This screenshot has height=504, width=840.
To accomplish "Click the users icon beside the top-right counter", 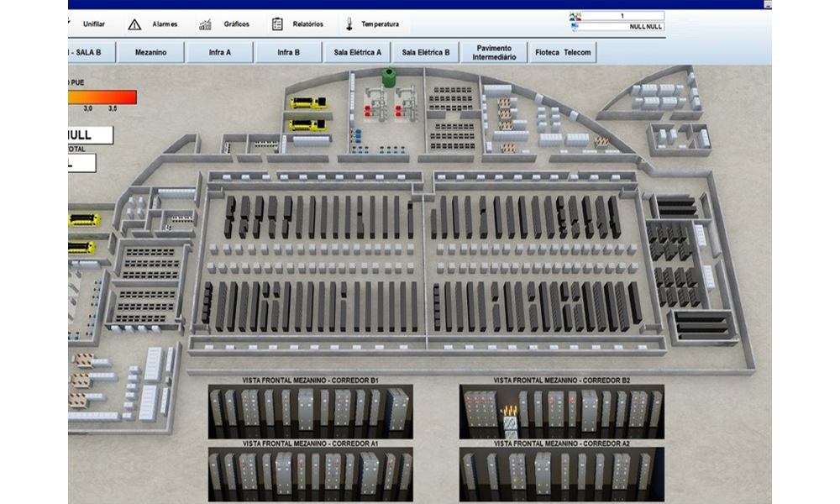I will pyautogui.click(x=575, y=16).
